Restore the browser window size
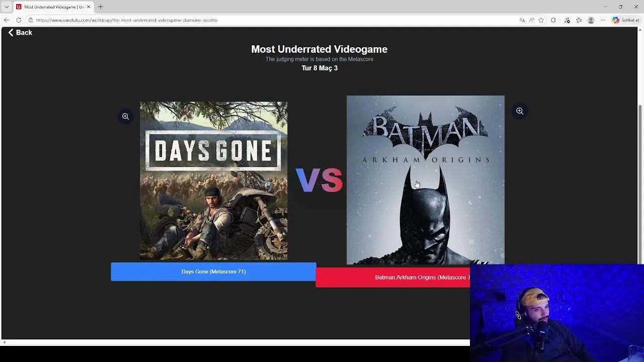This screenshot has height=362, width=644. pos(620,7)
